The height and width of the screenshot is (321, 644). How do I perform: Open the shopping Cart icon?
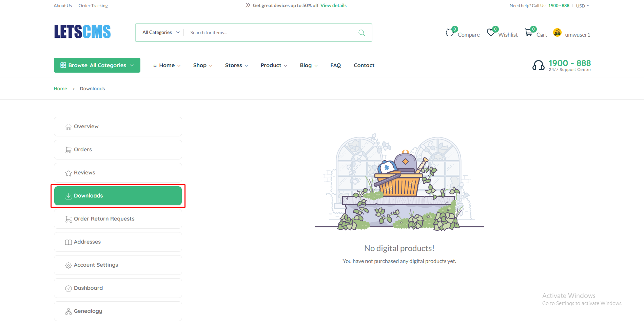click(x=528, y=33)
